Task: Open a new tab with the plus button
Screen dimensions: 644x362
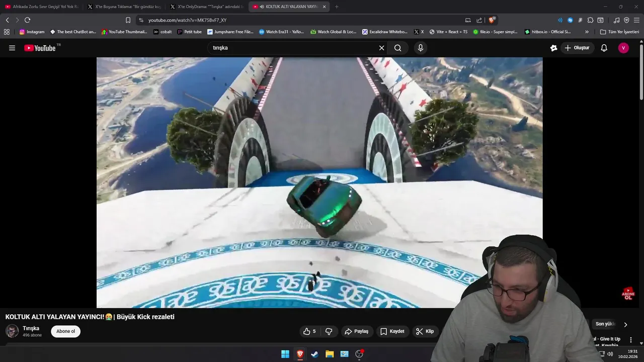Action: coord(337,7)
